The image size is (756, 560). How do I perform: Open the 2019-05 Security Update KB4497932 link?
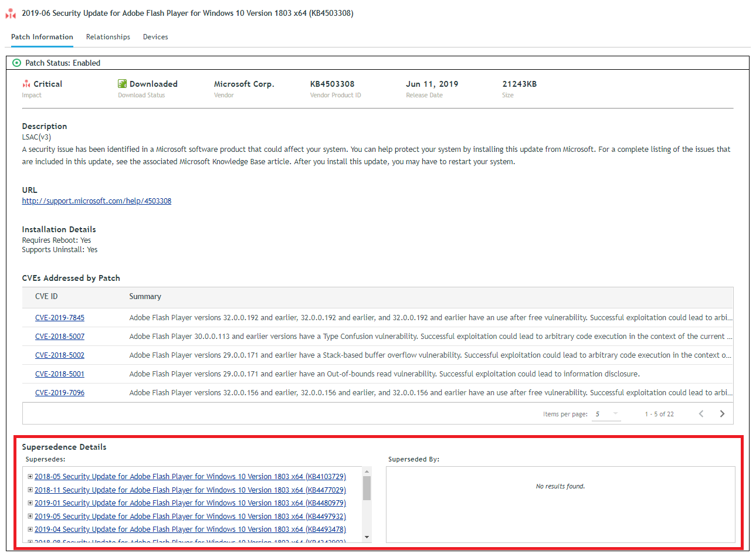pos(190,516)
